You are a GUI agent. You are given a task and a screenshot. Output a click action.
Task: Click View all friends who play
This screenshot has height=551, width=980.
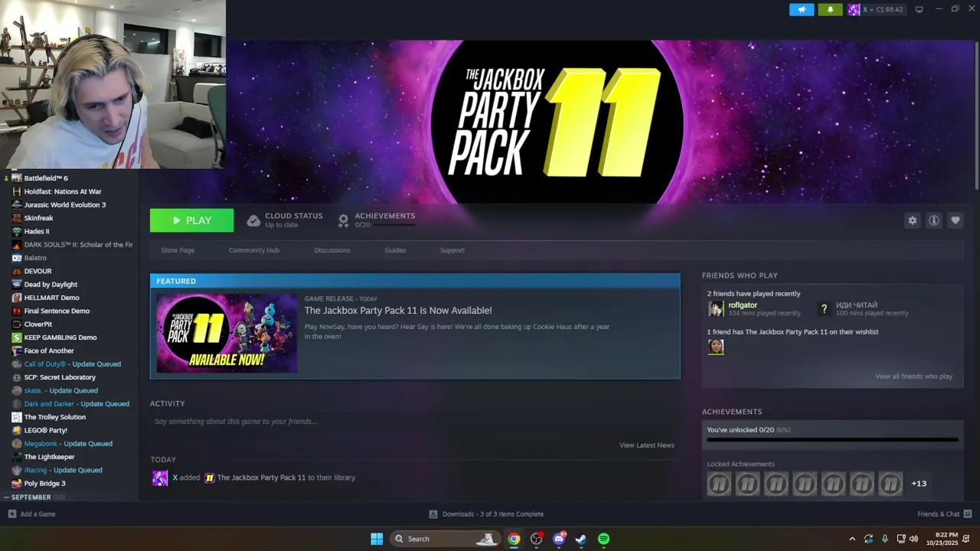[x=913, y=377]
